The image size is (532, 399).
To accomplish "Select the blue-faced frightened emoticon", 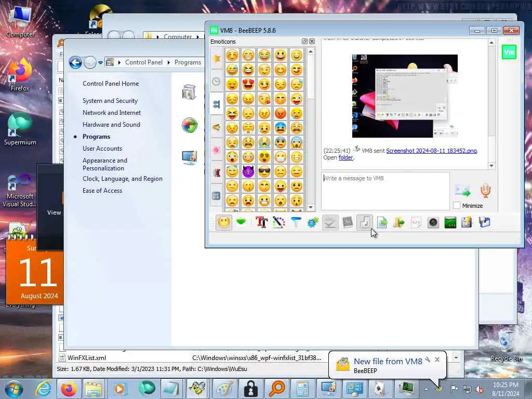I will 280,128.
